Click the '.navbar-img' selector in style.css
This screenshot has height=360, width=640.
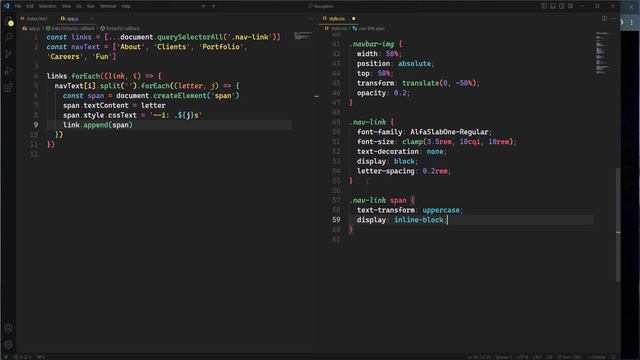pos(371,44)
